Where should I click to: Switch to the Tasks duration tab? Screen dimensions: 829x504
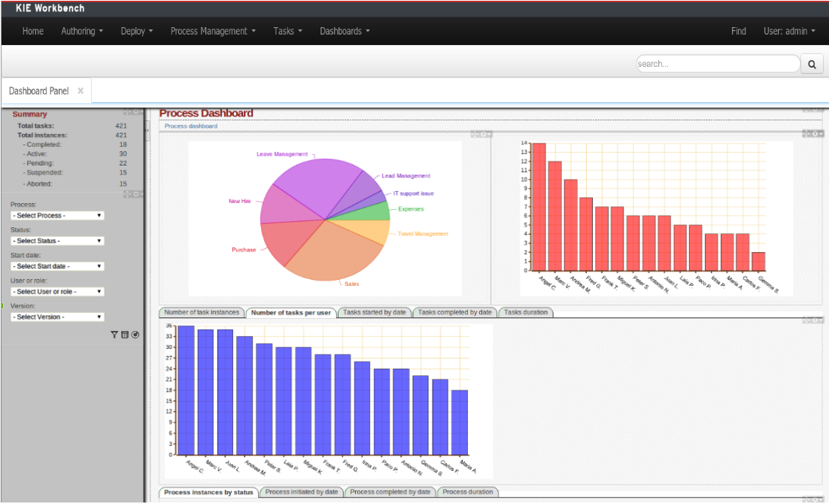tap(526, 312)
